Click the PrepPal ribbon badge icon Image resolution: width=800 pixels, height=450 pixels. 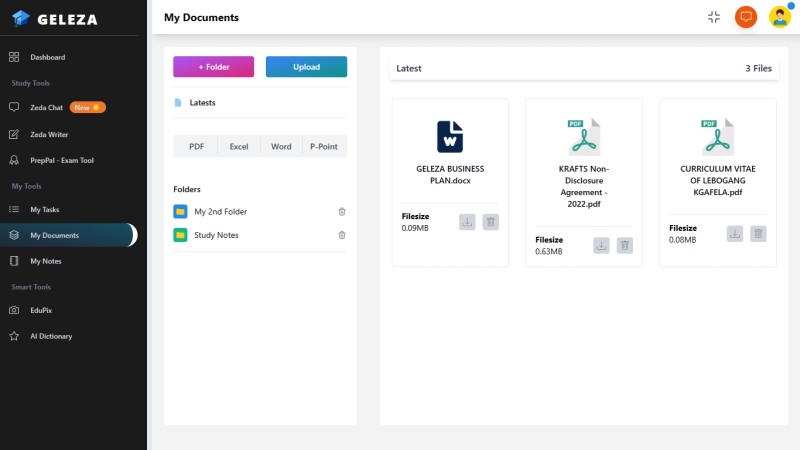[14, 160]
